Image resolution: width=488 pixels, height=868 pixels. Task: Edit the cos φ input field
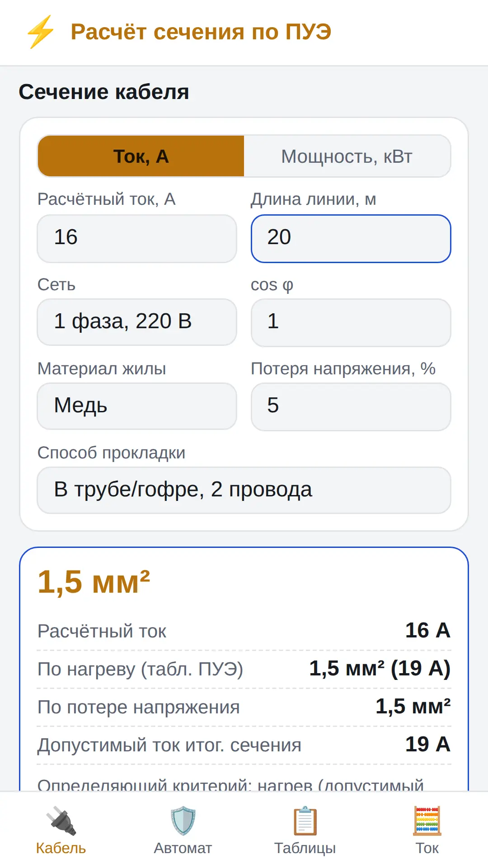351,322
